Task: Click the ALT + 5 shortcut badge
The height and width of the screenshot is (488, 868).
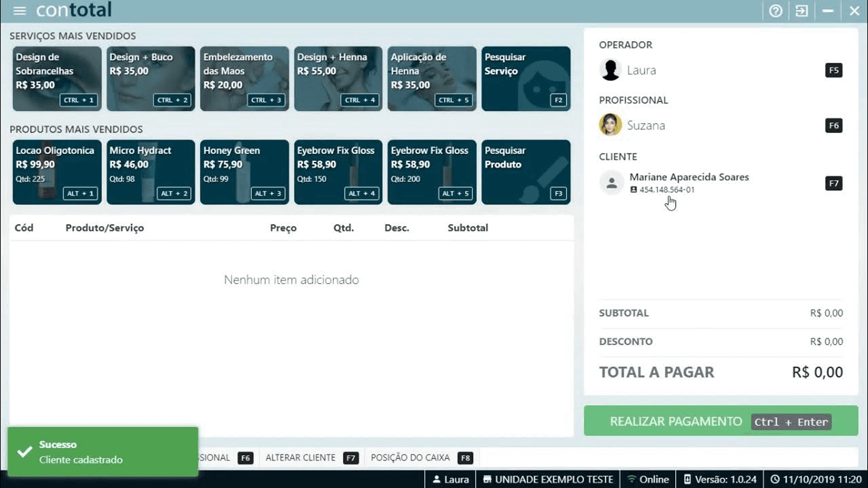Action: coord(455,193)
